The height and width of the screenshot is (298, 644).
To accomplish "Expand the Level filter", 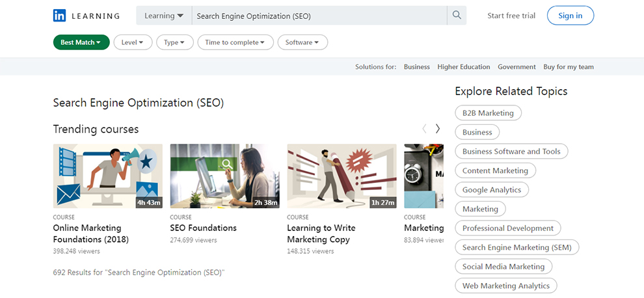I will 133,42.
